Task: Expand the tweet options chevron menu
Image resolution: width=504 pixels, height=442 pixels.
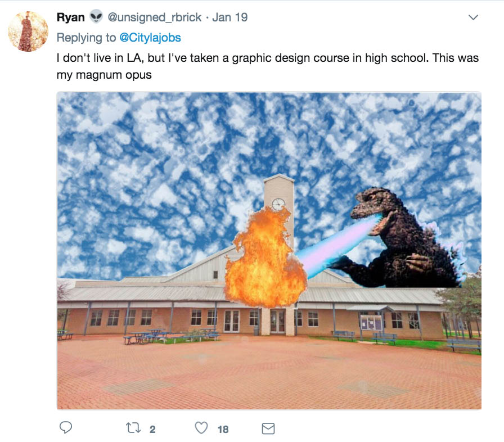Action: pos(473,17)
